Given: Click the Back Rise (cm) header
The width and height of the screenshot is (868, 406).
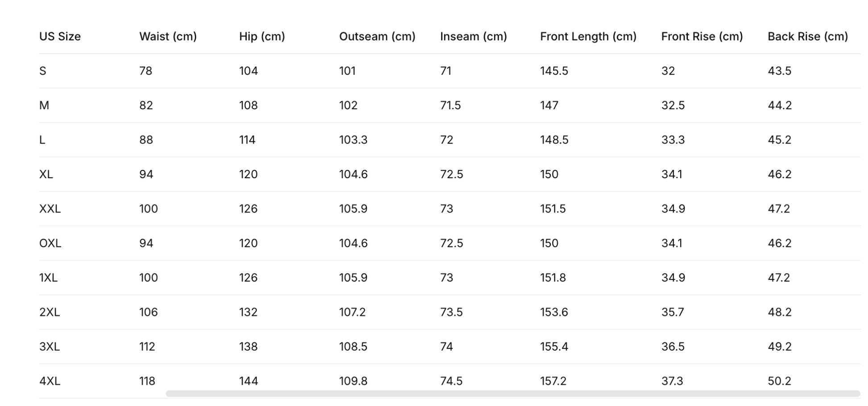Looking at the screenshot, I should [807, 37].
